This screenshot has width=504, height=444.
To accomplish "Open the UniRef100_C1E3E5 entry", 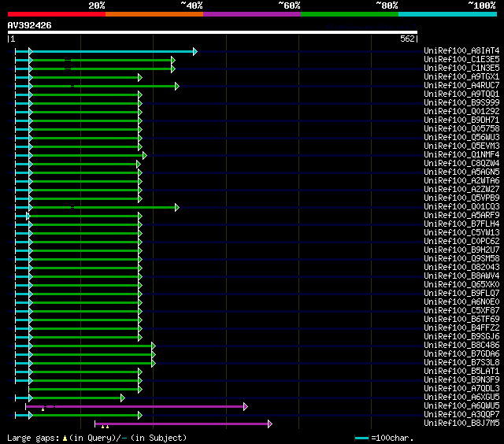I will [x=461, y=59].
